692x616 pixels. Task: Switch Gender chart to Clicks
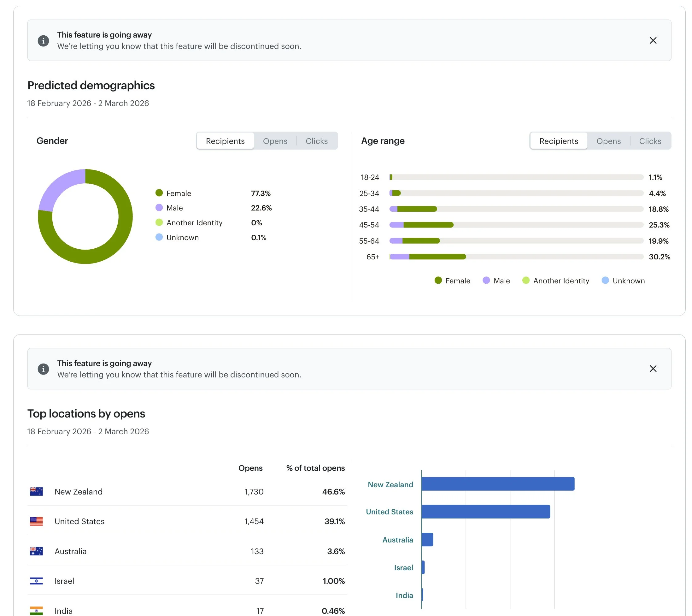pyautogui.click(x=316, y=141)
